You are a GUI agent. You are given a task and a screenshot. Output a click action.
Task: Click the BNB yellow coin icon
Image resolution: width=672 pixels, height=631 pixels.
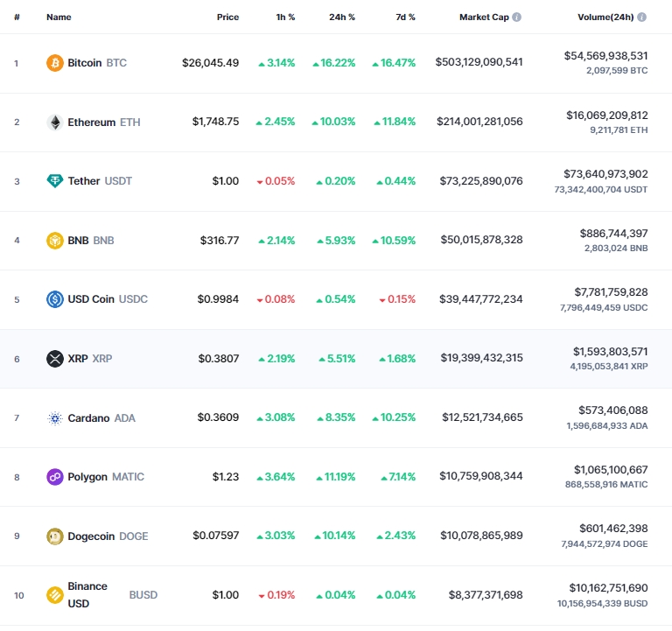[55, 240]
